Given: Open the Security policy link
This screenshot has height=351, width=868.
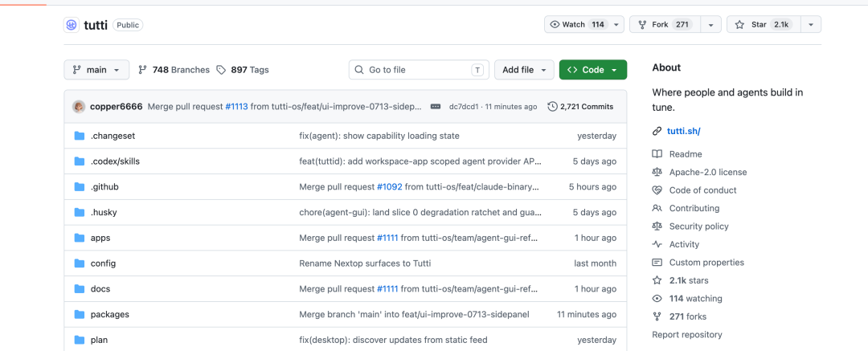Looking at the screenshot, I should 698,226.
